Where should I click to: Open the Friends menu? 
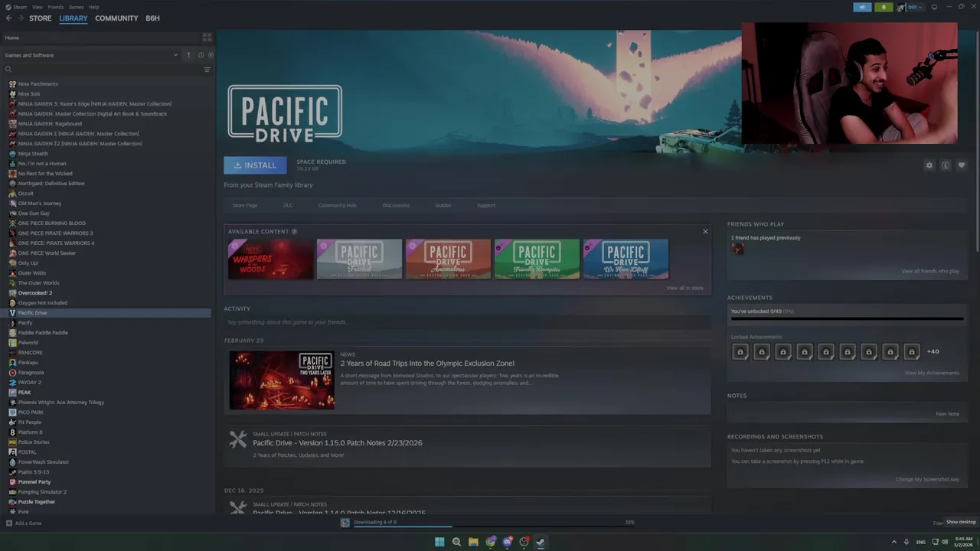pos(56,7)
